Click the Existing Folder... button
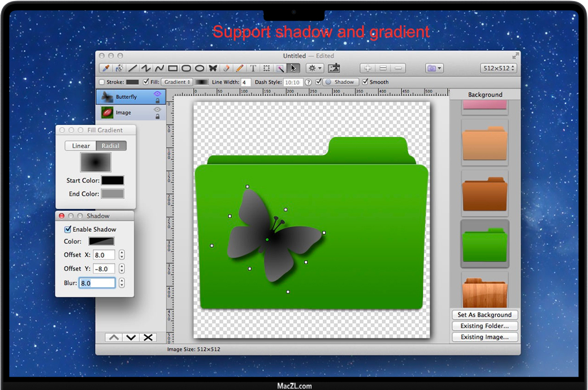Viewport: 588px width, 390px height. (485, 326)
